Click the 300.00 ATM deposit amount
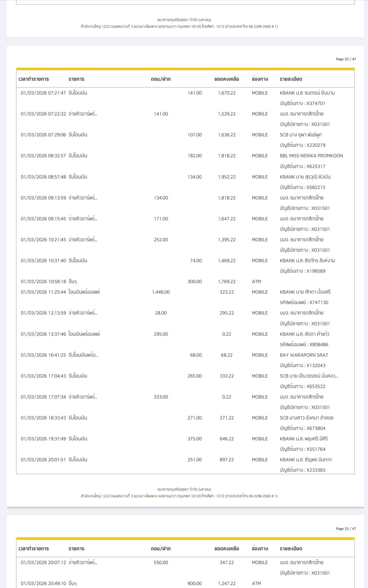This screenshot has width=368, height=588. [194, 281]
